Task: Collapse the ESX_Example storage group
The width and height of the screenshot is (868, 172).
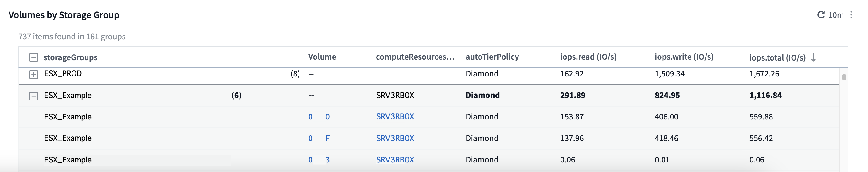Action: point(34,96)
